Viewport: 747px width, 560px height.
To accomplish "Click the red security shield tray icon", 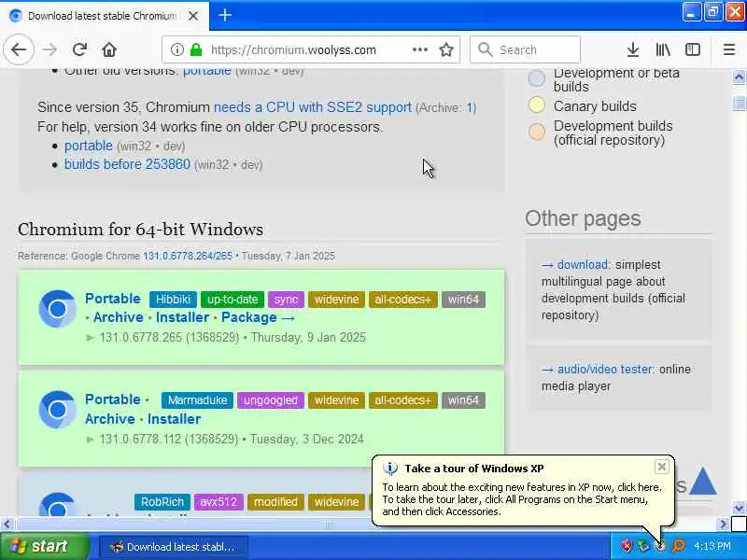I will pyautogui.click(x=626, y=546).
